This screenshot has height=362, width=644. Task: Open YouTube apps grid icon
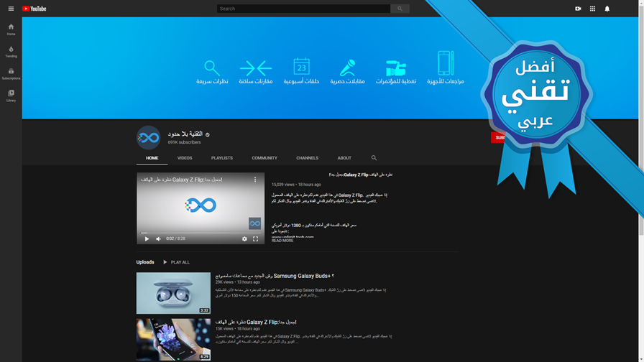tap(592, 9)
